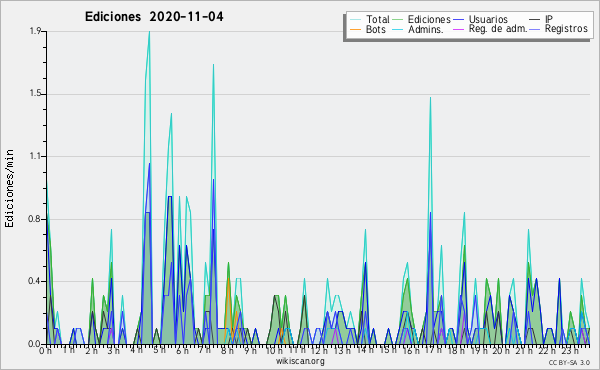Click the Total peak near 17 h
The height and width of the screenshot is (370, 600).
coord(430,98)
